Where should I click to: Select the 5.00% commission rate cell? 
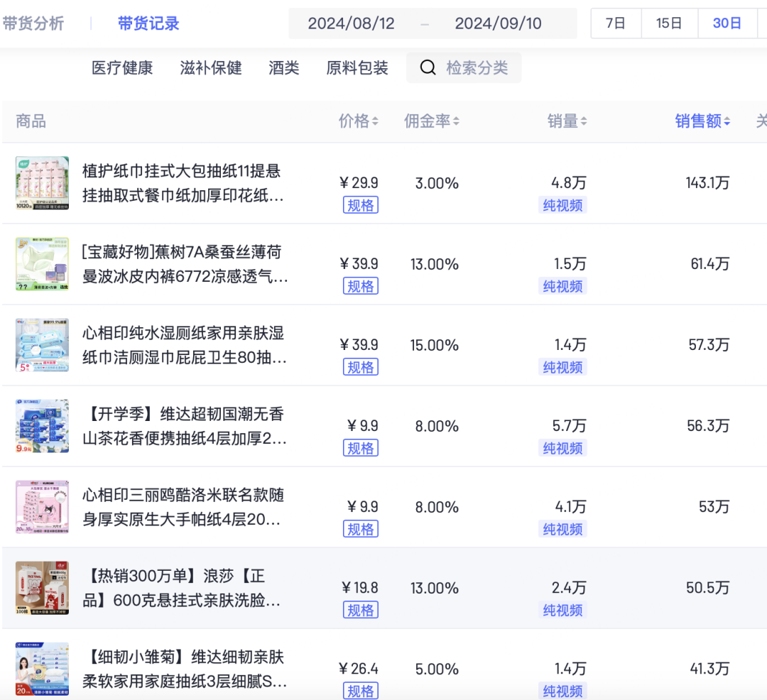(437, 669)
